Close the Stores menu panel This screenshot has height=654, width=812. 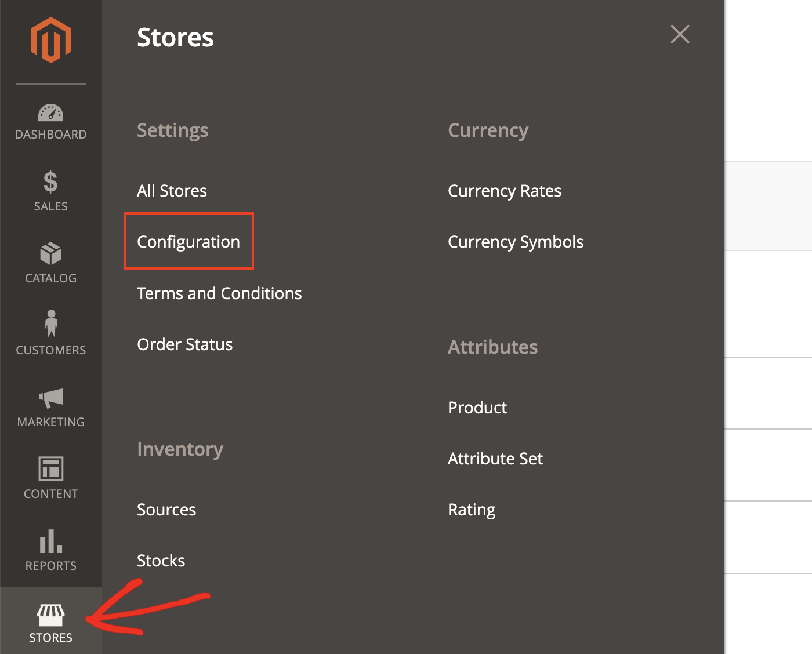tap(680, 34)
